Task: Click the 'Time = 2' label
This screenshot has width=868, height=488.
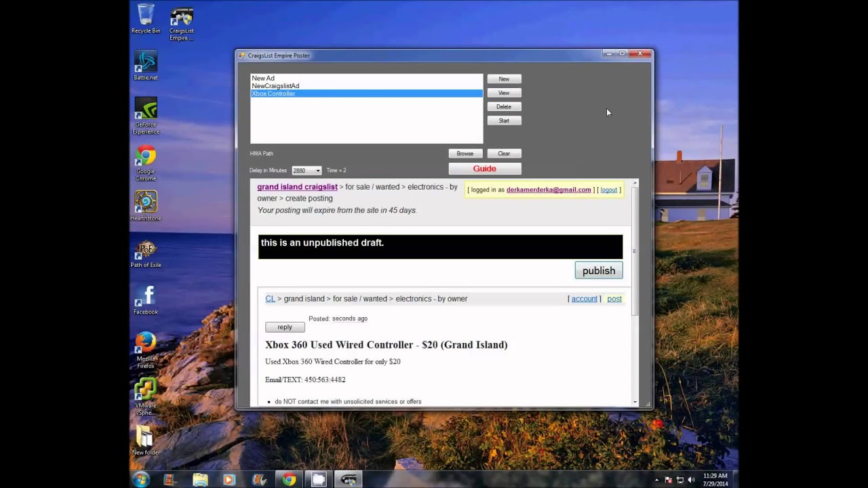Action: click(336, 171)
